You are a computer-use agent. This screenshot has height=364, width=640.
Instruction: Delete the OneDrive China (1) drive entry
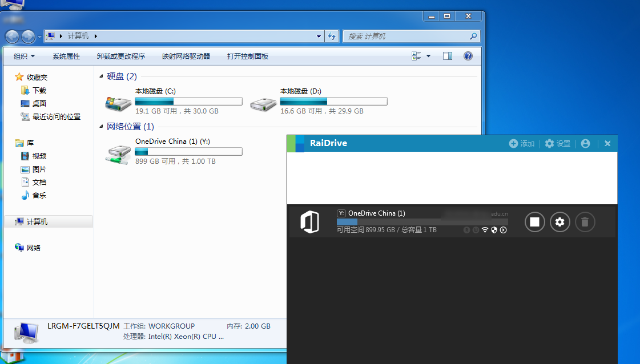click(585, 222)
